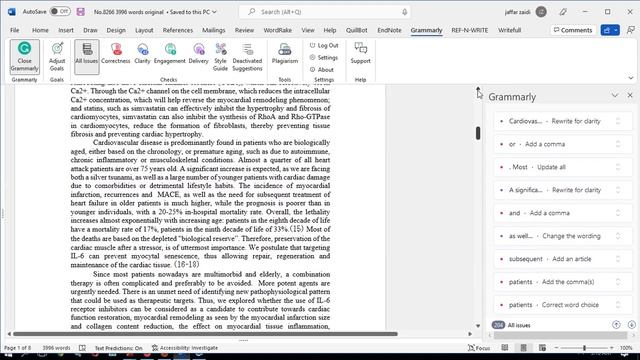Click Page 1 of 8 indicator

tap(17, 348)
